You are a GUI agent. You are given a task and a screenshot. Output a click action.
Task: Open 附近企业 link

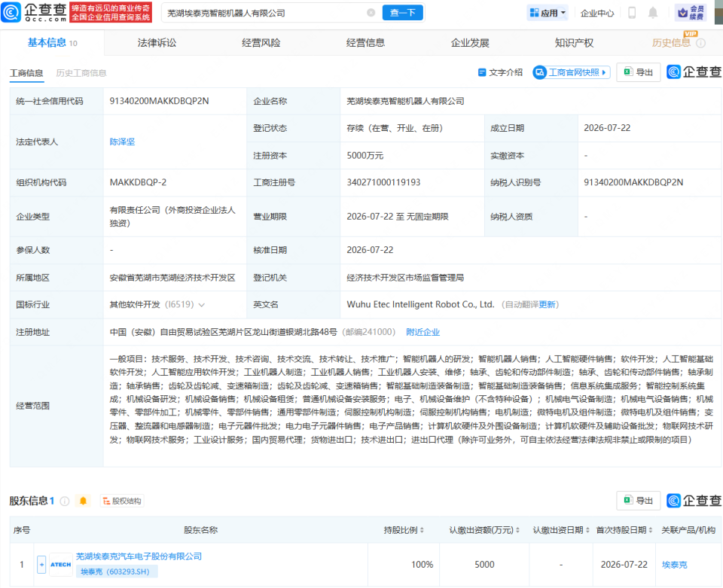(x=423, y=332)
